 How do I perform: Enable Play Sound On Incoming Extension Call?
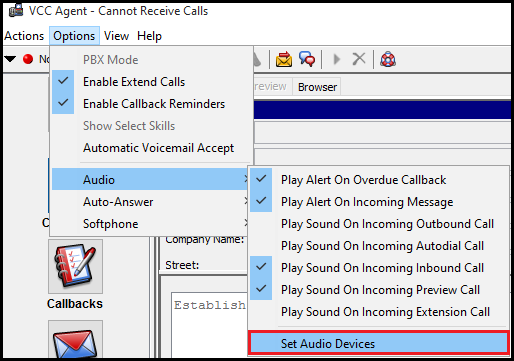tap(379, 312)
